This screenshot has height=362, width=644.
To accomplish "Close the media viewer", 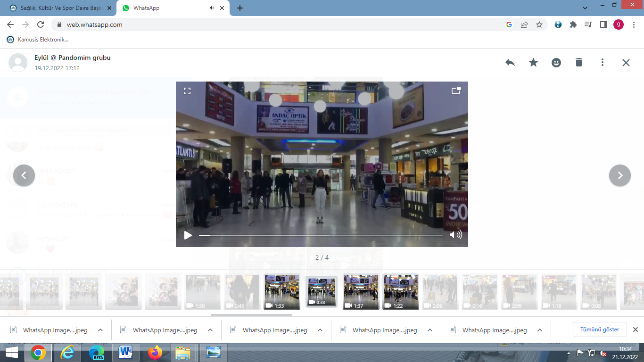I will coord(626,63).
